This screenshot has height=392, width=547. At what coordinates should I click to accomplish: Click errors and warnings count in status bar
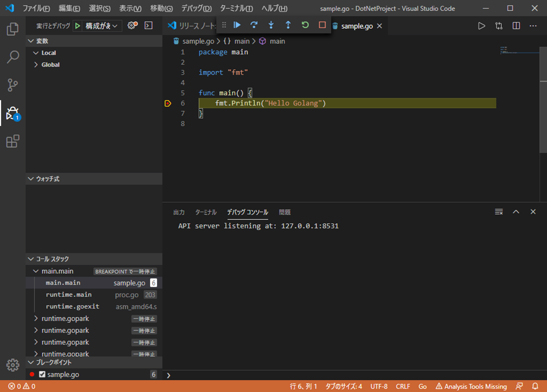[22, 386]
